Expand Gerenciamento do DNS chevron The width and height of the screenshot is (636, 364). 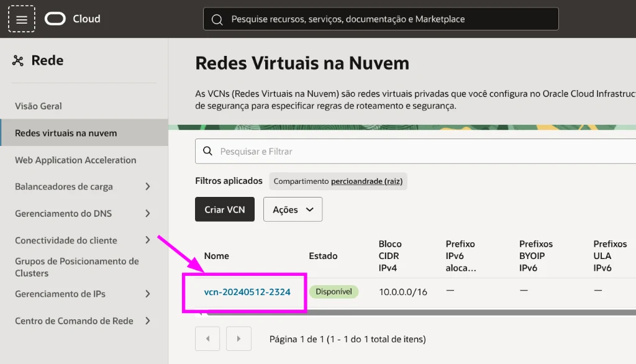[148, 214]
